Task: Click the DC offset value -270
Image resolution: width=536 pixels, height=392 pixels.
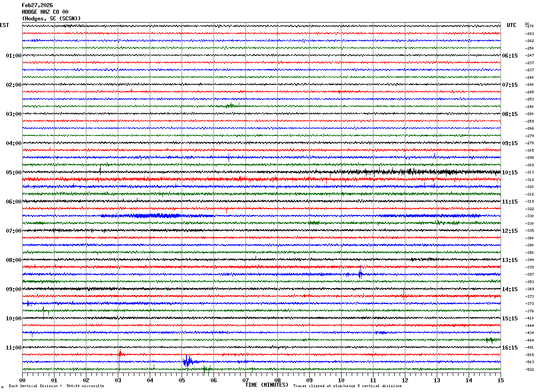Action: 529,26
